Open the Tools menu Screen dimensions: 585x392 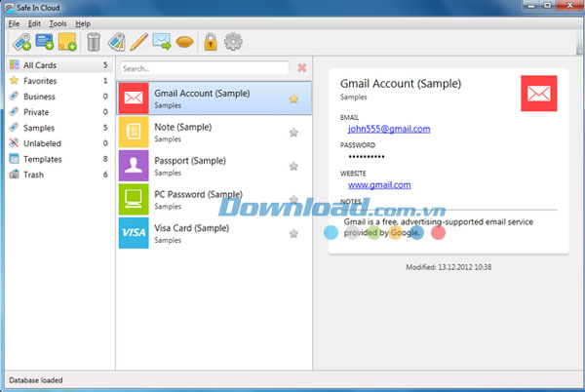pyautogui.click(x=58, y=23)
